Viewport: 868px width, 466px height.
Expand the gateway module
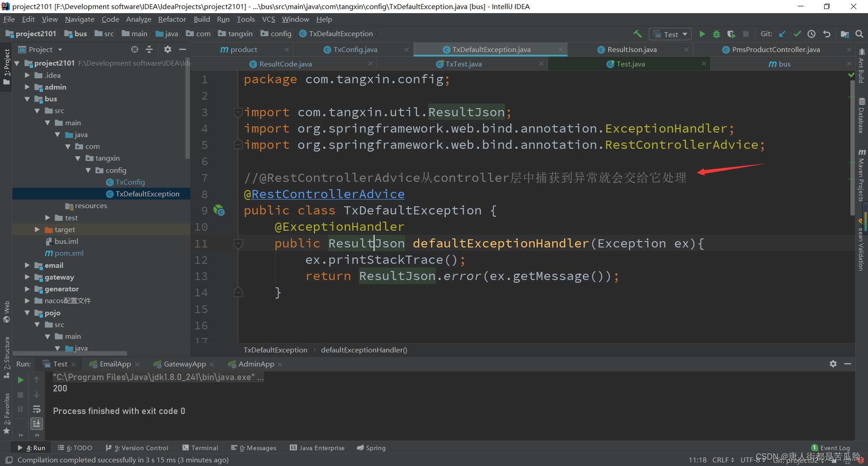point(27,277)
